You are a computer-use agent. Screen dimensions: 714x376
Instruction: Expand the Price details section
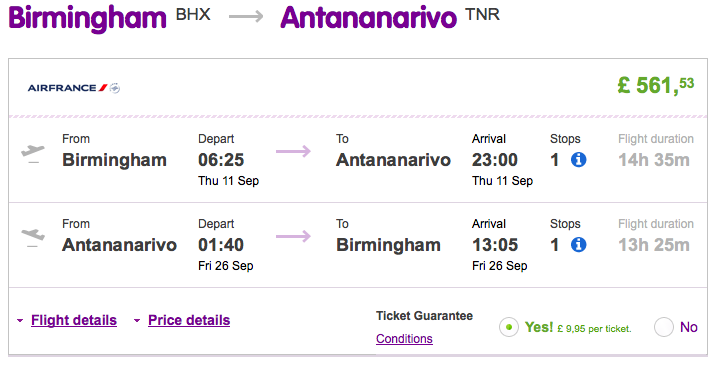(x=189, y=320)
